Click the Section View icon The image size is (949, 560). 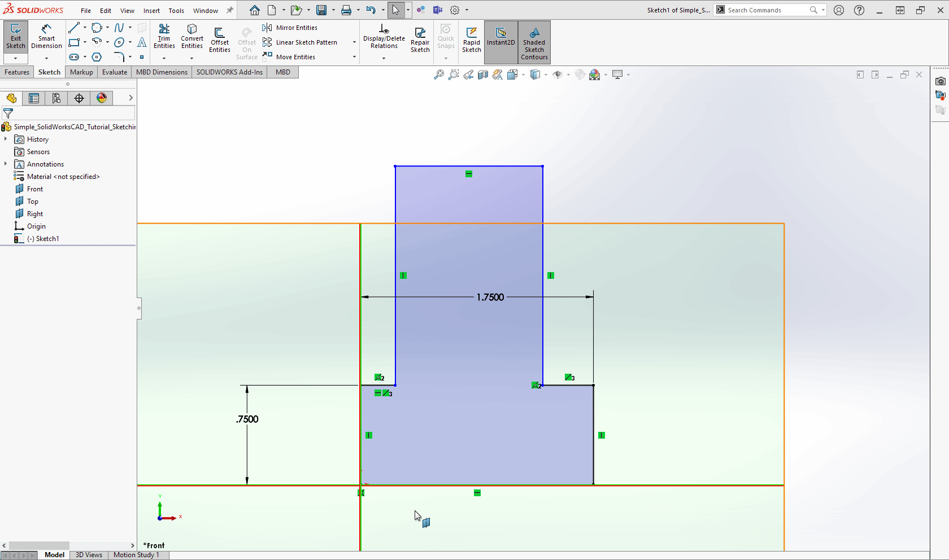tap(483, 74)
